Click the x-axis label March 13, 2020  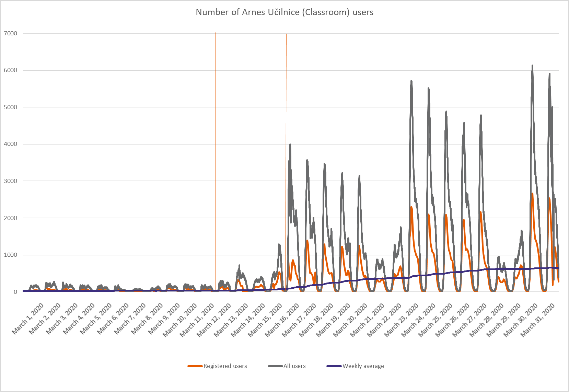click(x=231, y=320)
